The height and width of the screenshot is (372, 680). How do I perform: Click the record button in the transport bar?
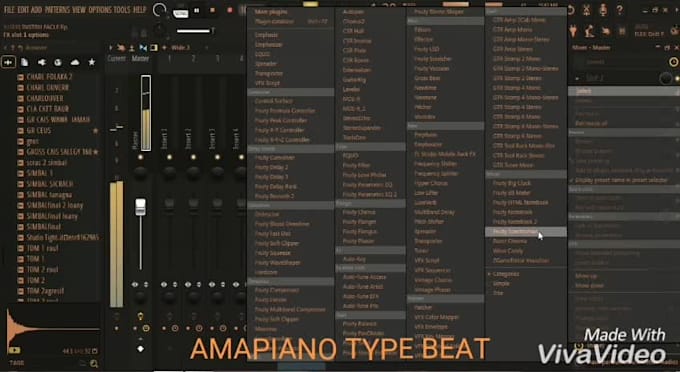pos(229,10)
